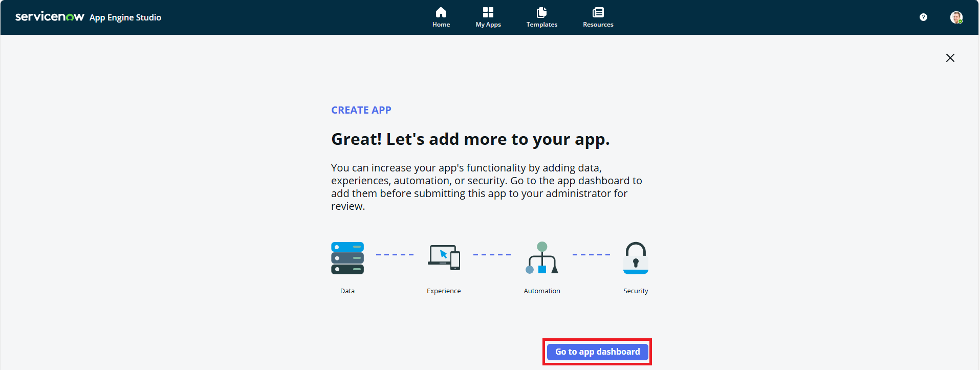The height and width of the screenshot is (370, 980).
Task: Click the "Automation" text label
Action: [x=541, y=291]
